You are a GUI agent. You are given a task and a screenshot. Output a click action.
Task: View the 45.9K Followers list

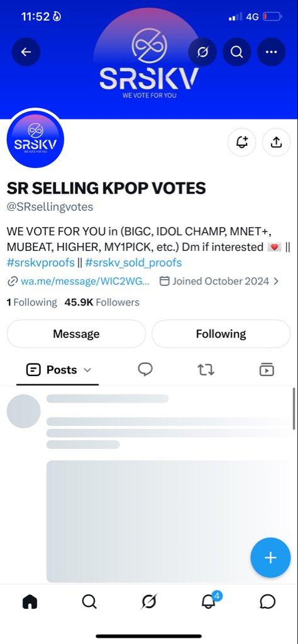click(x=102, y=303)
